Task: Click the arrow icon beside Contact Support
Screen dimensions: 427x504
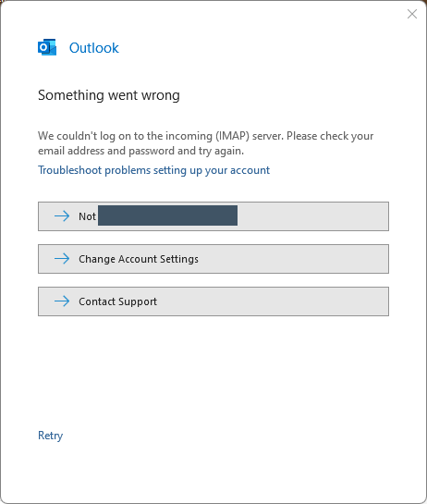Action: pos(62,301)
